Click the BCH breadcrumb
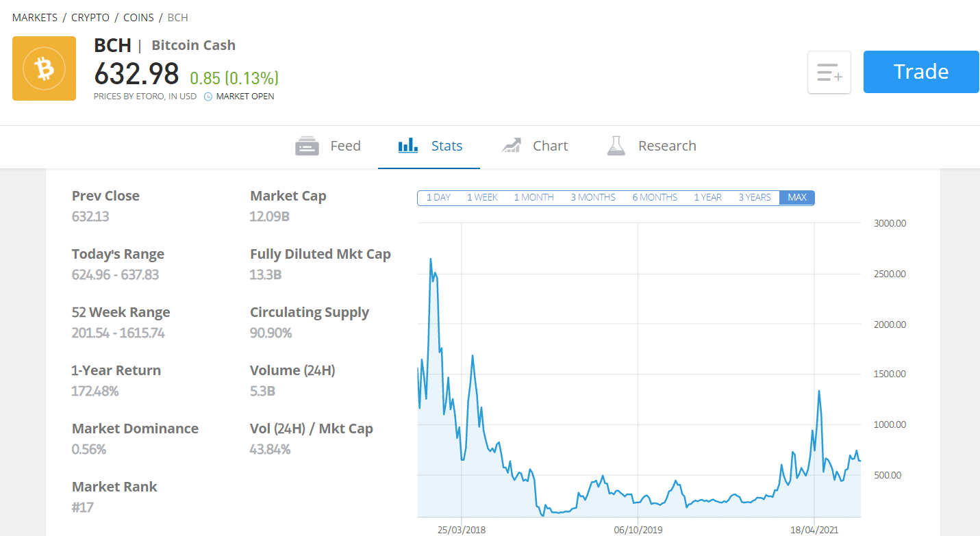 click(x=178, y=17)
